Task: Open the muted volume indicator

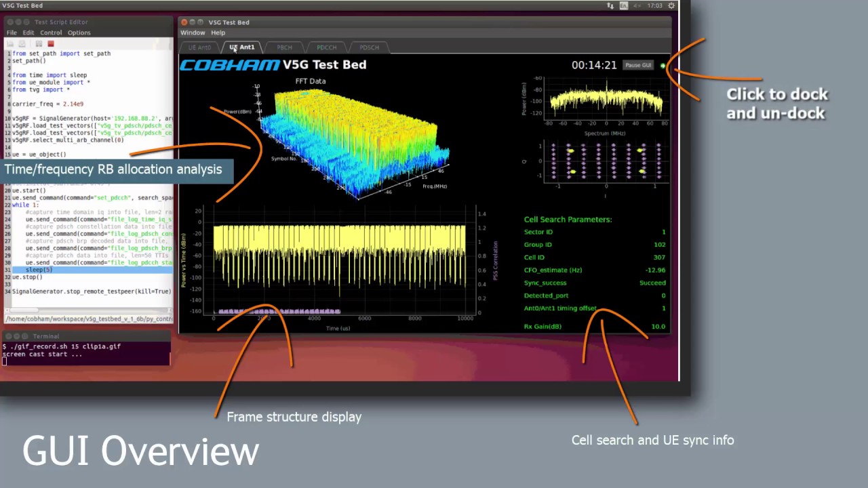Action: (x=638, y=5)
